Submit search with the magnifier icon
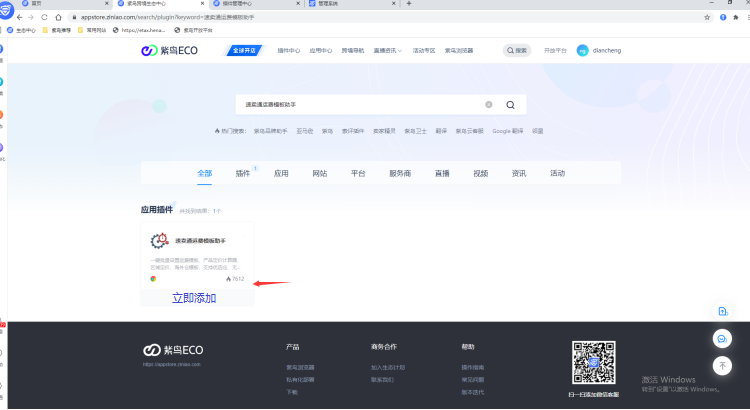This screenshot has width=750, height=410. pyautogui.click(x=510, y=105)
